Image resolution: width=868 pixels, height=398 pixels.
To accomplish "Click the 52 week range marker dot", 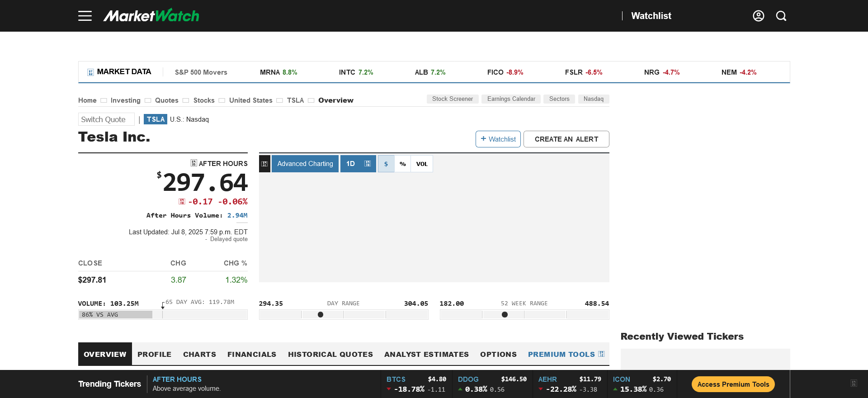I will coord(505,315).
